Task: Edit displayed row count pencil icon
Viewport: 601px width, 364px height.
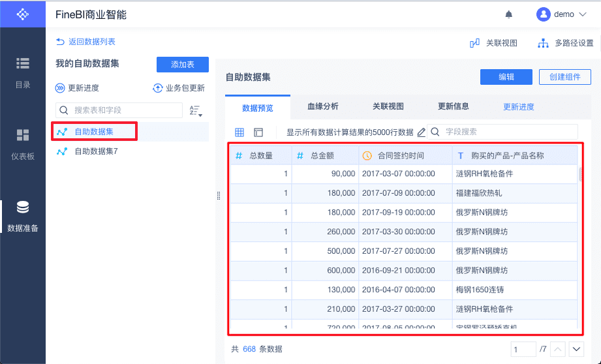Action: [422, 132]
